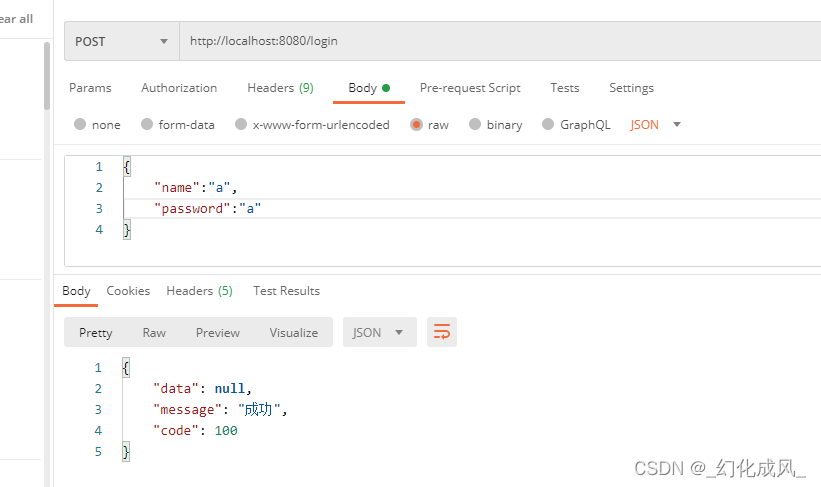Show the Test Results tab

tap(286, 291)
